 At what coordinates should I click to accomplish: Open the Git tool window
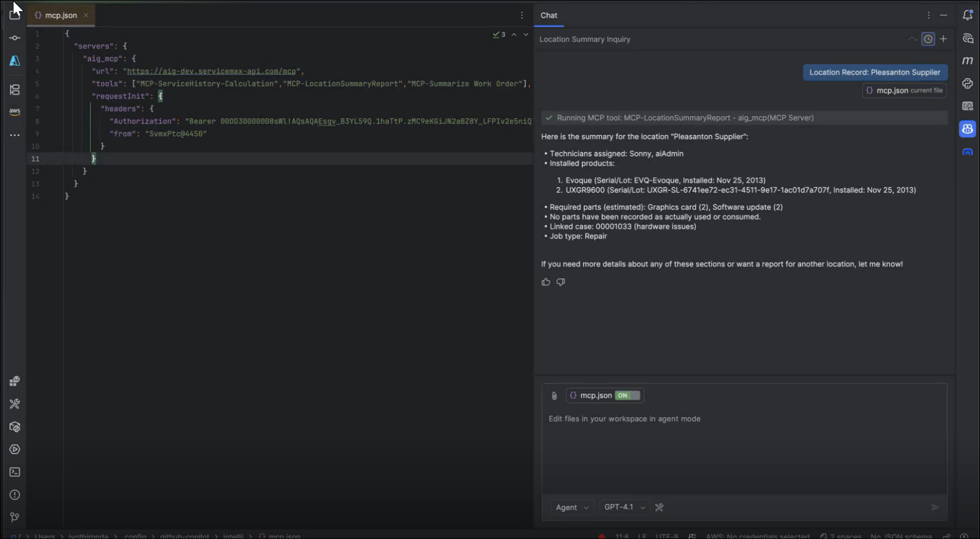coord(15,517)
